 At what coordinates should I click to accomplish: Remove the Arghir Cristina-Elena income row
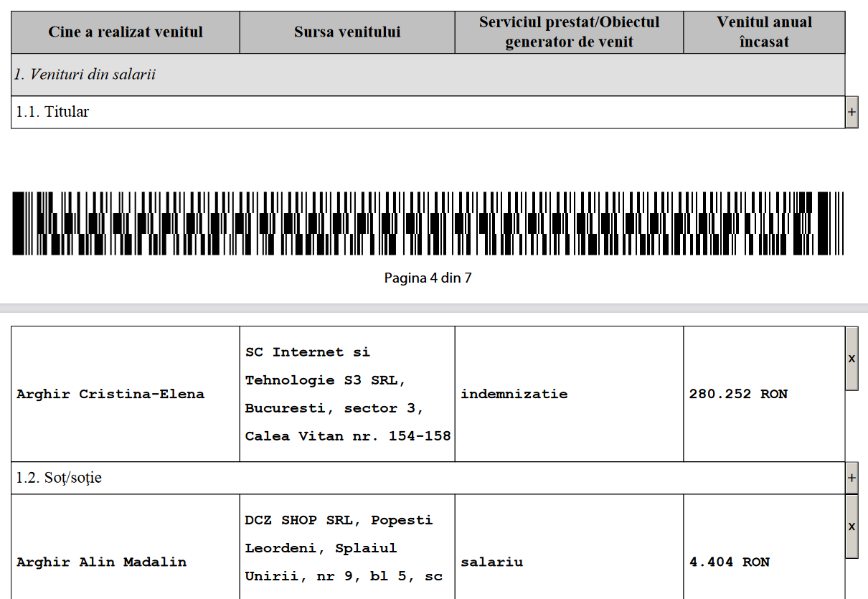click(x=852, y=359)
